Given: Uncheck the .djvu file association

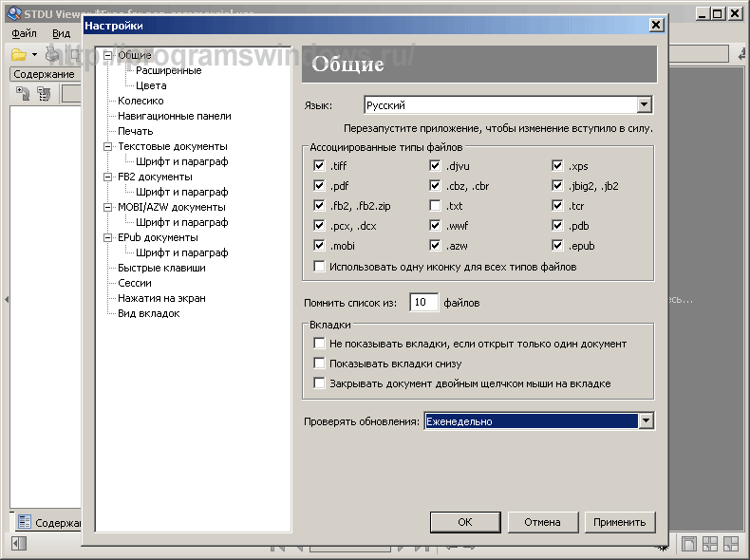Looking at the screenshot, I should click(435, 165).
